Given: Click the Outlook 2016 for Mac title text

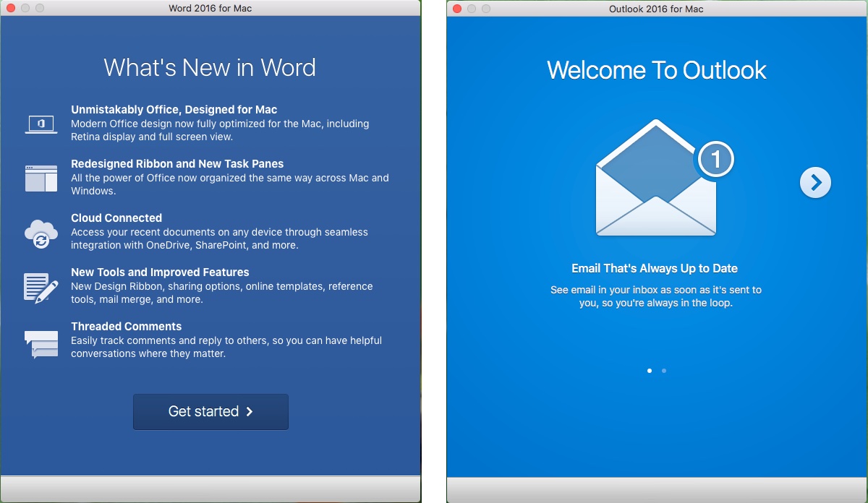Looking at the screenshot, I should (656, 9).
